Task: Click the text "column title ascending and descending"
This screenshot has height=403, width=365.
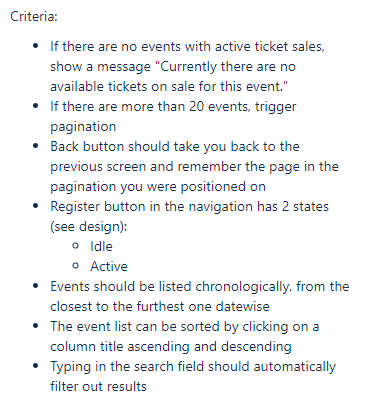Action: (171, 347)
